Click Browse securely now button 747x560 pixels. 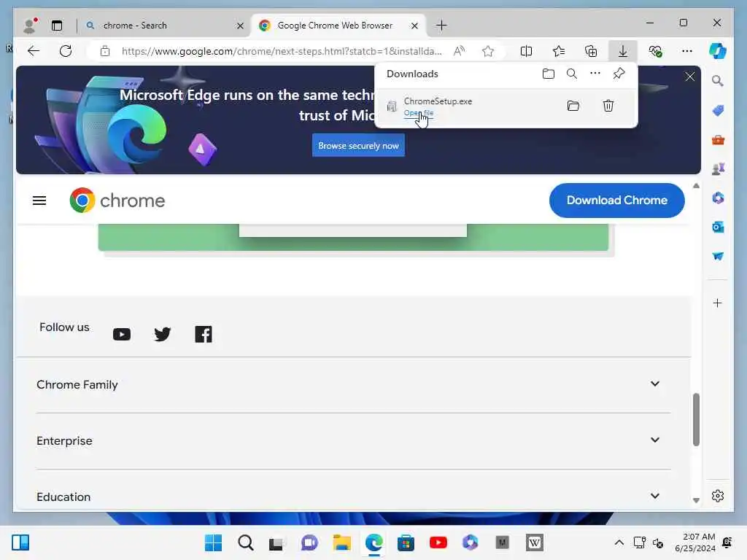358,145
